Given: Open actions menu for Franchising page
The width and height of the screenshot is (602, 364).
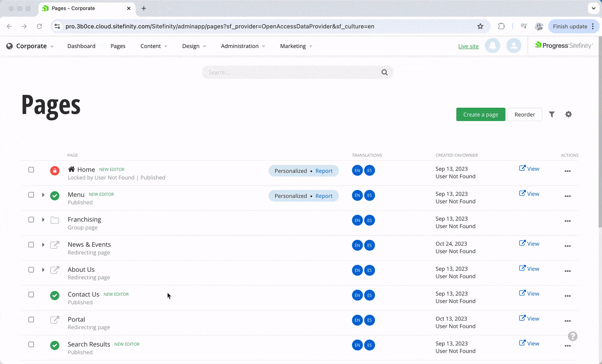Looking at the screenshot, I should pos(567,221).
